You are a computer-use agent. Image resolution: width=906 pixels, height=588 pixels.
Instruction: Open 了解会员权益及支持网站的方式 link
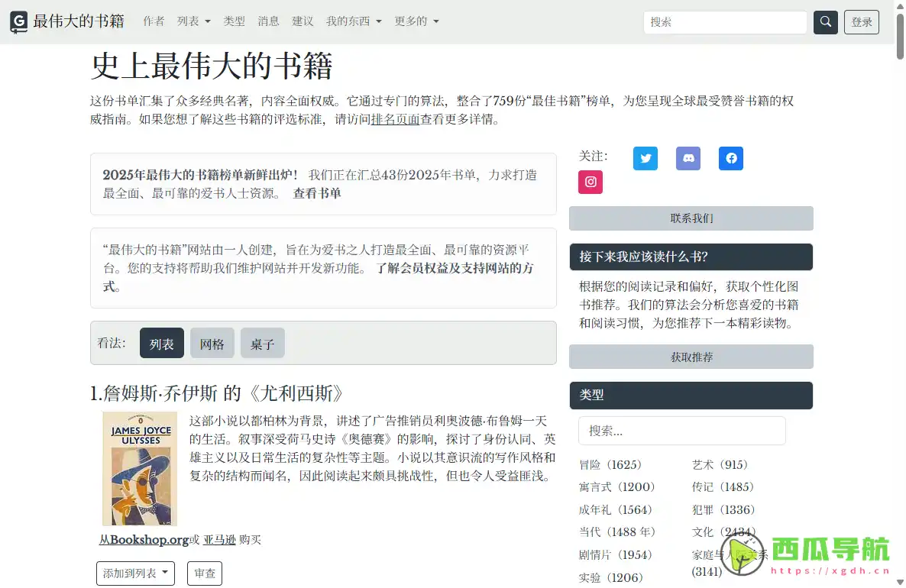pyautogui.click(x=318, y=277)
